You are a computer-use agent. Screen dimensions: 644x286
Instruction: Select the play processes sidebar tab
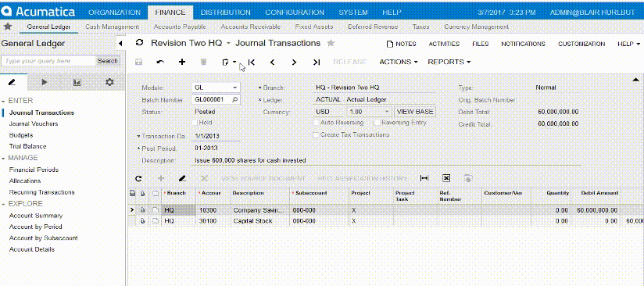45,82
